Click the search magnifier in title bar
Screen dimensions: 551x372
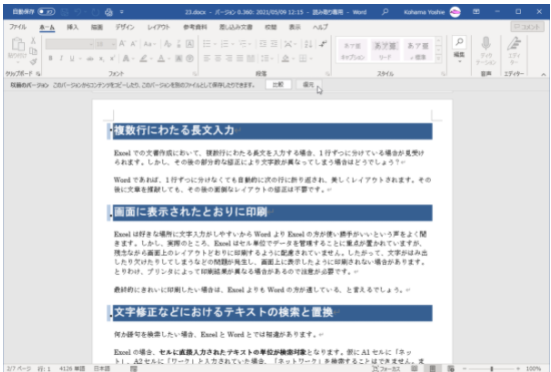tap(385, 12)
